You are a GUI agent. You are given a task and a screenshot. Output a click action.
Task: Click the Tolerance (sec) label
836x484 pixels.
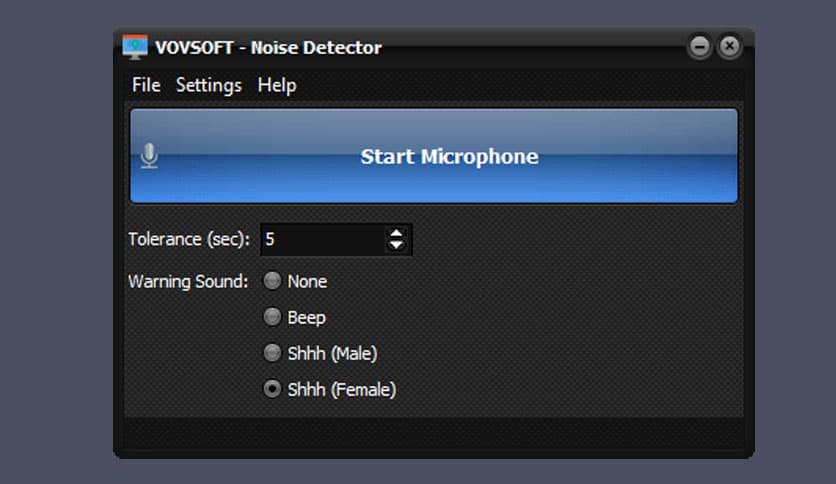click(189, 239)
